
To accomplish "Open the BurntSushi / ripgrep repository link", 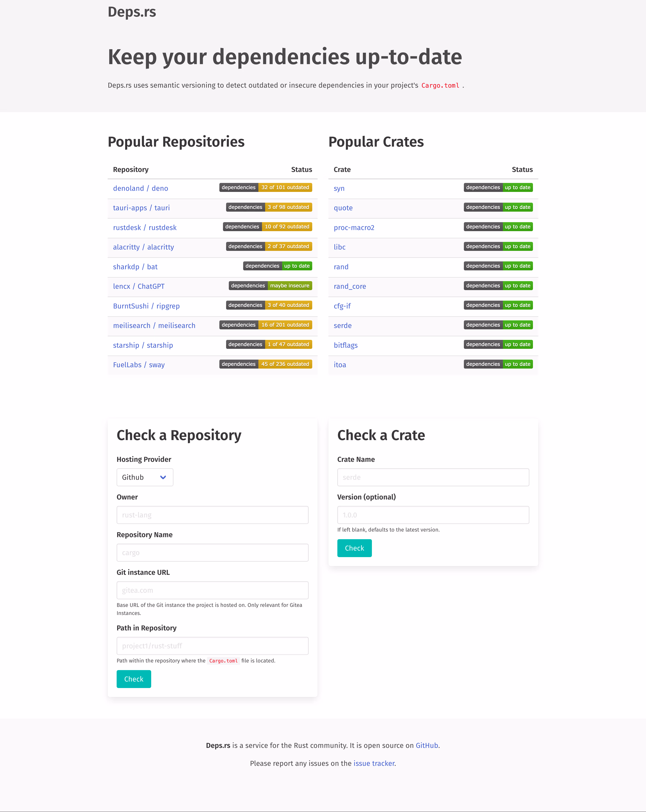I will (146, 306).
